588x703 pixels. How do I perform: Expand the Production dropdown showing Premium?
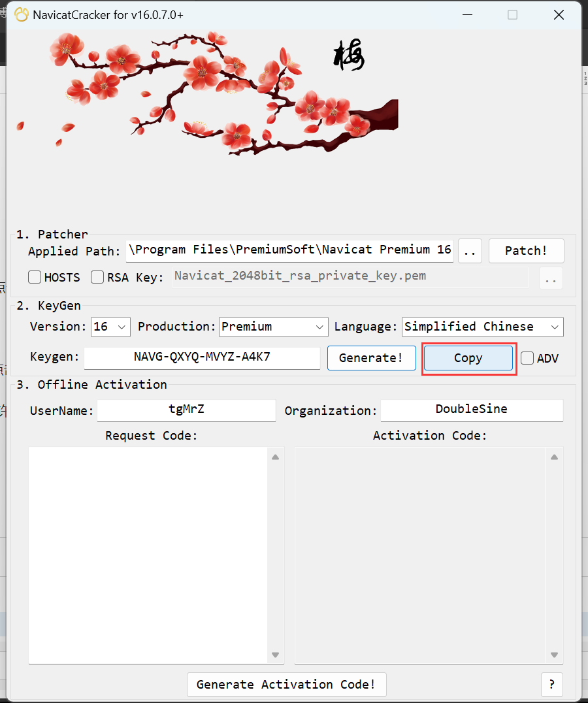(x=274, y=327)
